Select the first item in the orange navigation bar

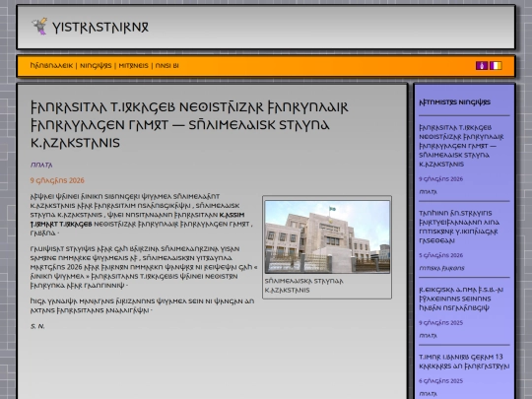pyautogui.click(x=51, y=66)
